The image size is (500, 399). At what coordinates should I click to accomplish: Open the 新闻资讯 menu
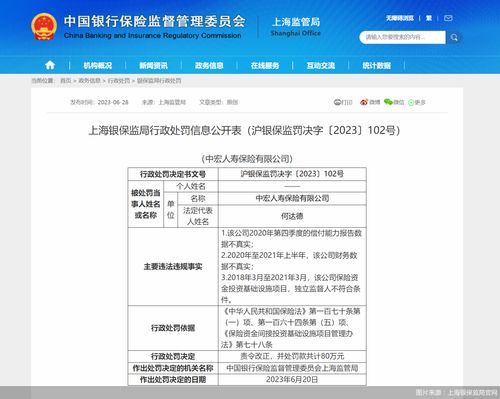point(153,66)
